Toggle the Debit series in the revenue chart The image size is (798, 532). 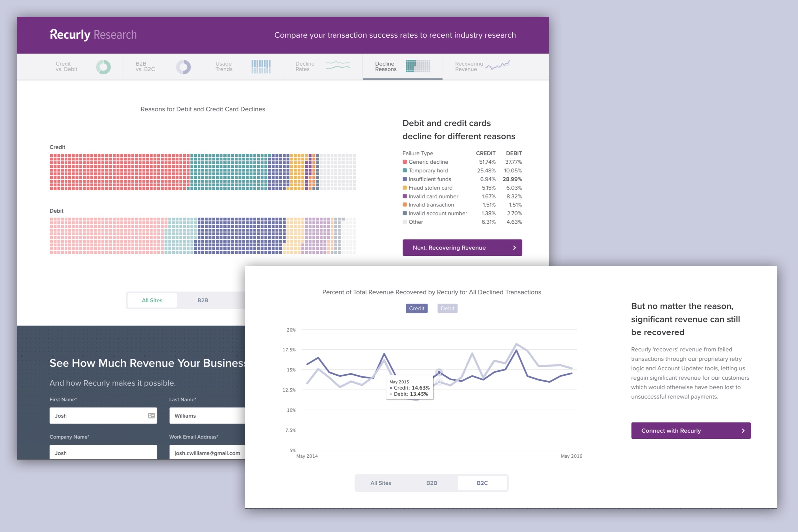(x=447, y=308)
